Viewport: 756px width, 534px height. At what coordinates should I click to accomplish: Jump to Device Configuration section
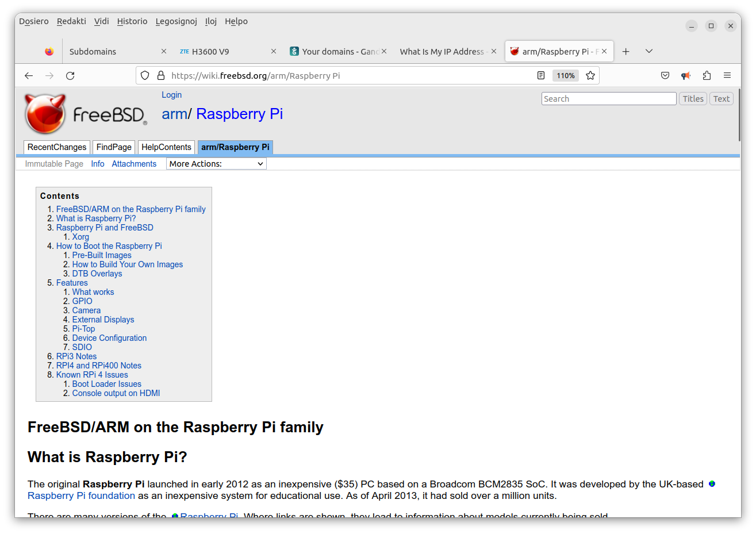click(109, 338)
